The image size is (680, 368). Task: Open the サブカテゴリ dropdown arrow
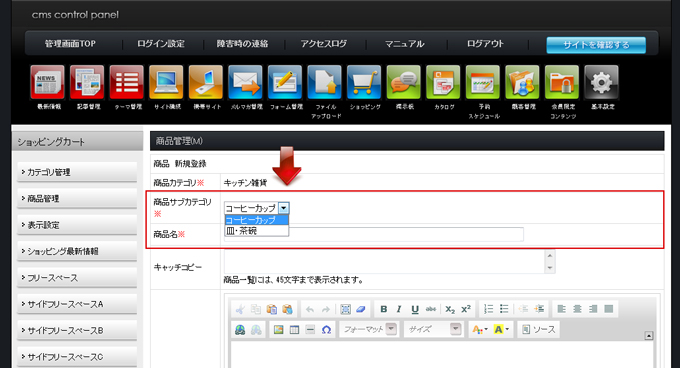click(284, 208)
